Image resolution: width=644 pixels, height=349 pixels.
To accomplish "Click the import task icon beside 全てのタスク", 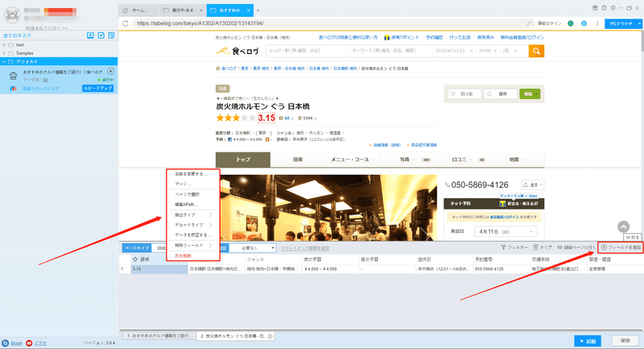I will [90, 35].
